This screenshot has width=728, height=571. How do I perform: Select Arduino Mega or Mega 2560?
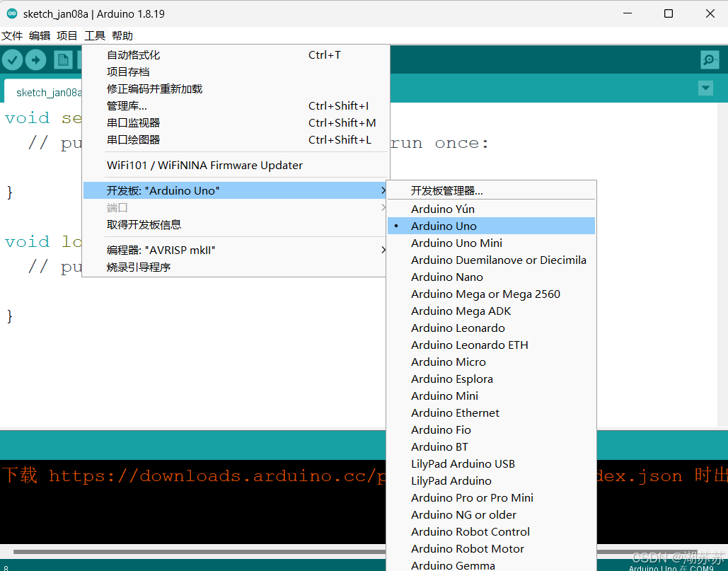(x=491, y=294)
